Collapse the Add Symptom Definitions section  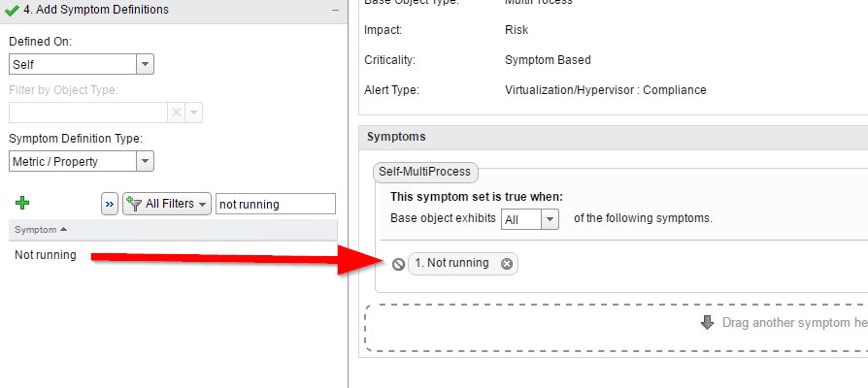[x=336, y=10]
